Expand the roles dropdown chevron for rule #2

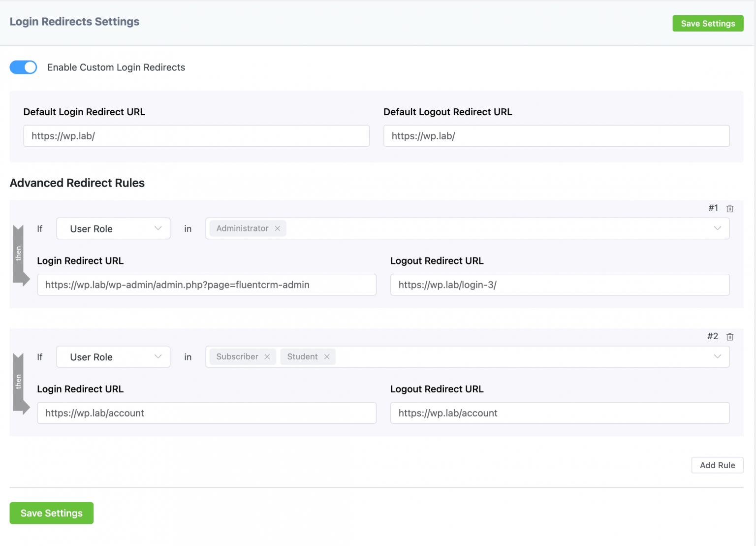pos(717,356)
